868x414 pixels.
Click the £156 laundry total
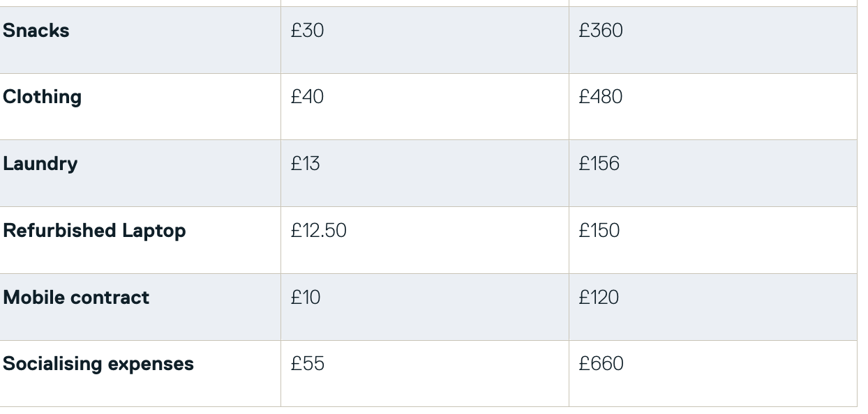click(599, 164)
